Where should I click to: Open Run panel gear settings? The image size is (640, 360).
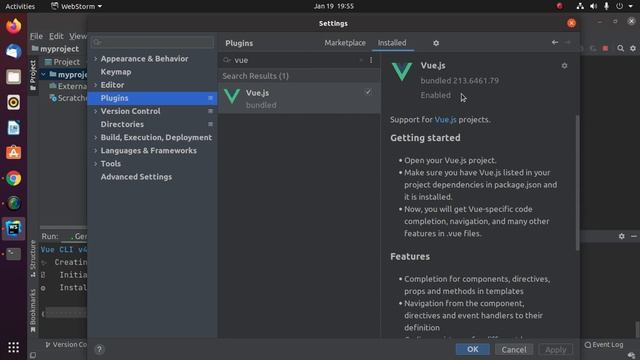coord(621,236)
